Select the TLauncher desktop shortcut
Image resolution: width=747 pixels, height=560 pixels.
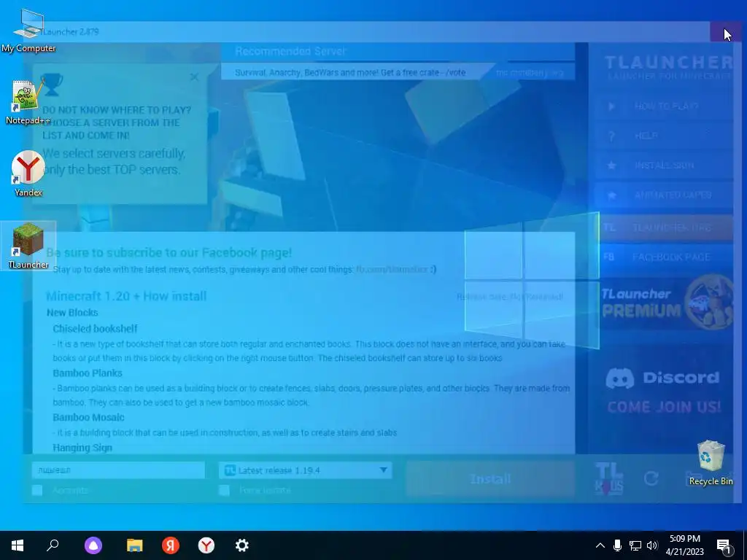coord(28,246)
